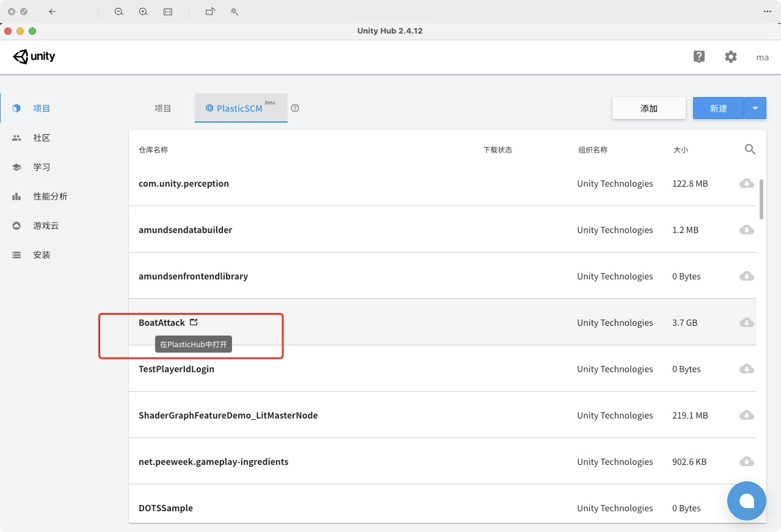
Task: Select the ShaderGraphFeatureDemo_LitMasterNode name
Action: [228, 415]
